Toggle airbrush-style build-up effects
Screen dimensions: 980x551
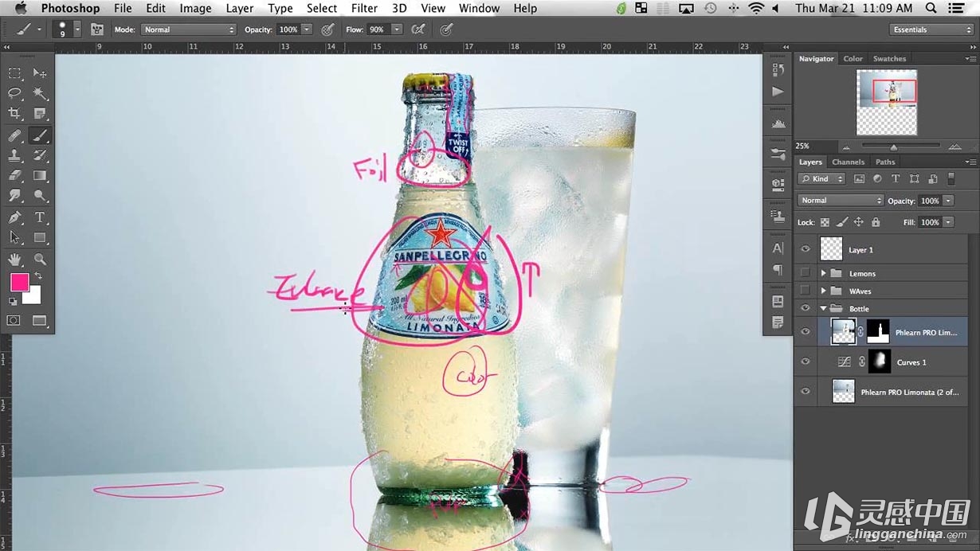coord(417,29)
